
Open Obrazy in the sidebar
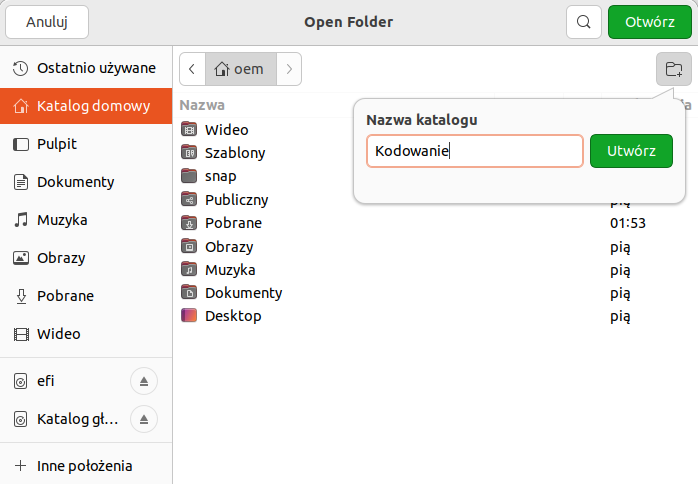pyautogui.click(x=86, y=258)
